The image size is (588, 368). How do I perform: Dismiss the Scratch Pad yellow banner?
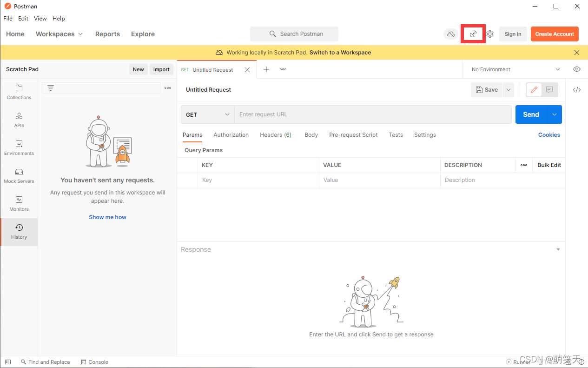pyautogui.click(x=577, y=53)
